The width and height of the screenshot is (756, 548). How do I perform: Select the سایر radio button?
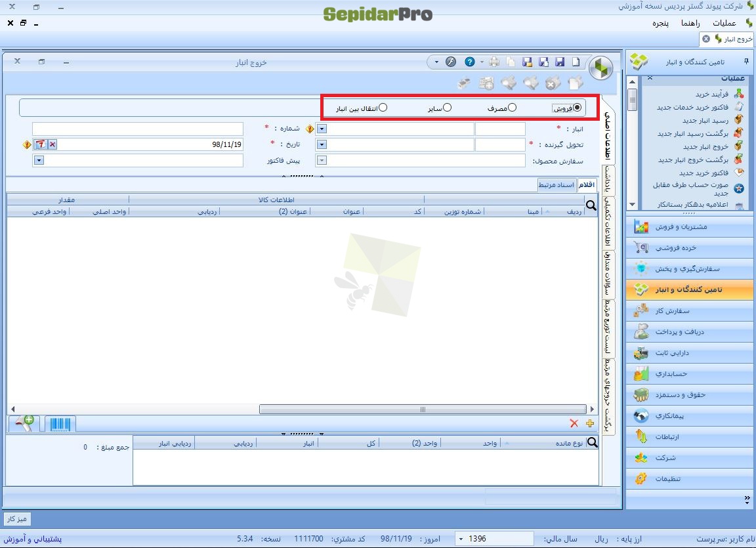pos(447,108)
